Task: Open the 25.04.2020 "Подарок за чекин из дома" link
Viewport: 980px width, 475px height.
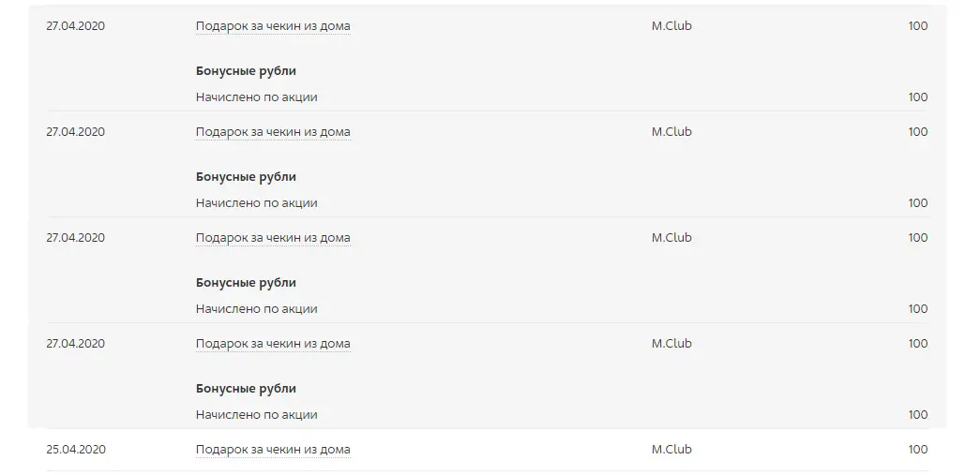Action: (273, 450)
